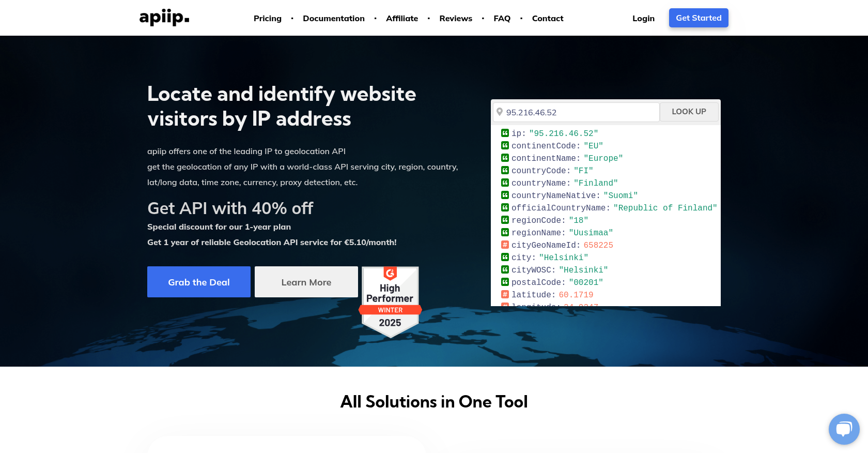Image resolution: width=868 pixels, height=453 pixels.
Task: Click the number icon beside latitude
Action: coord(505,294)
